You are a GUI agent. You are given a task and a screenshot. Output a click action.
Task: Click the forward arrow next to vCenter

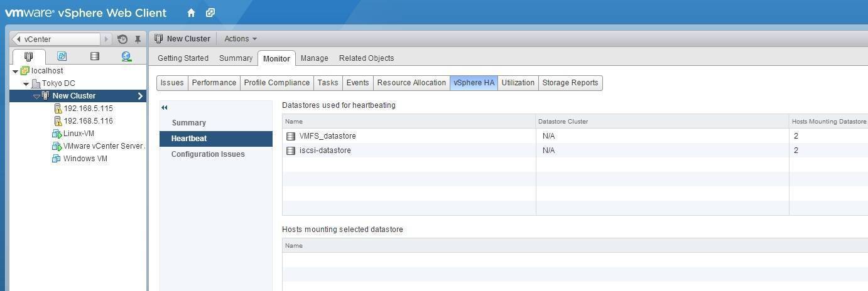106,39
